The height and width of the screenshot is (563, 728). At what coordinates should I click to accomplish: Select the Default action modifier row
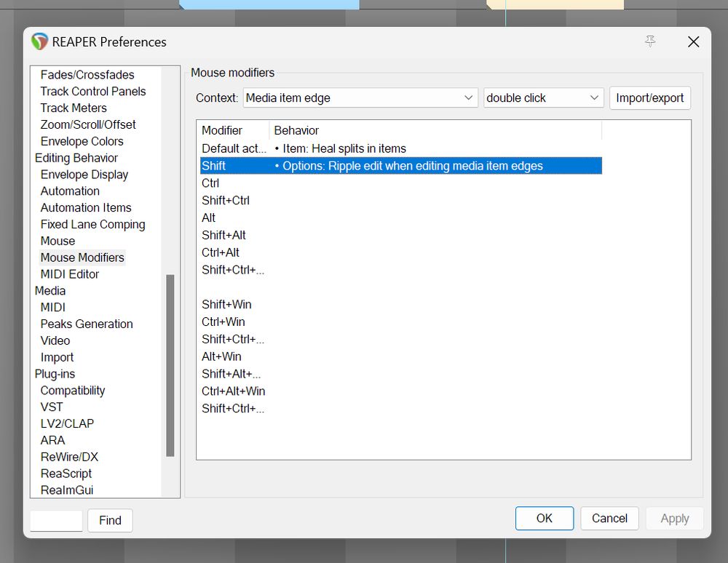click(x=401, y=148)
